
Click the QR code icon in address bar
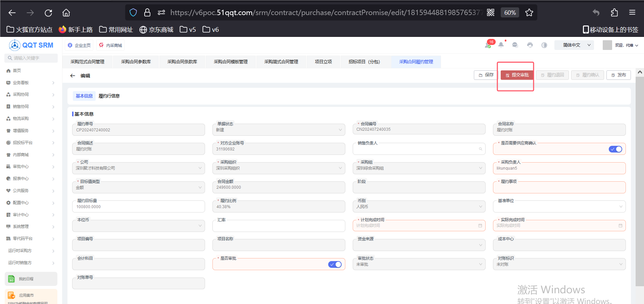[491, 13]
